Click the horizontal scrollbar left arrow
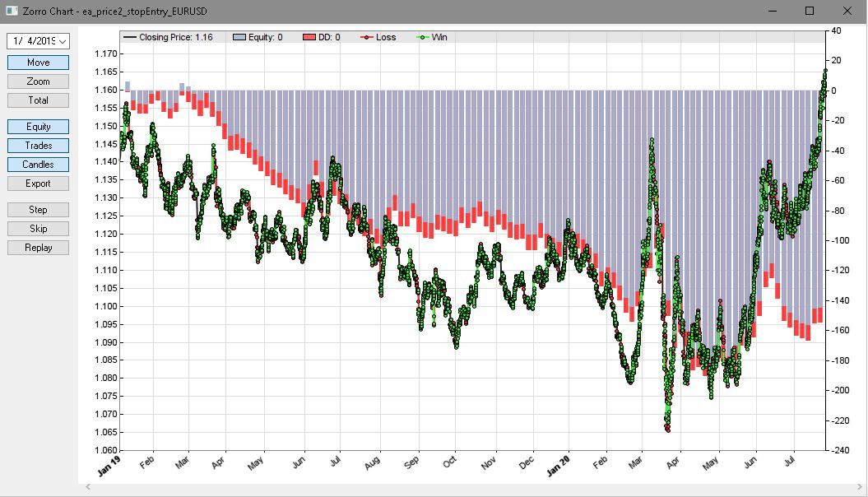 (87, 488)
